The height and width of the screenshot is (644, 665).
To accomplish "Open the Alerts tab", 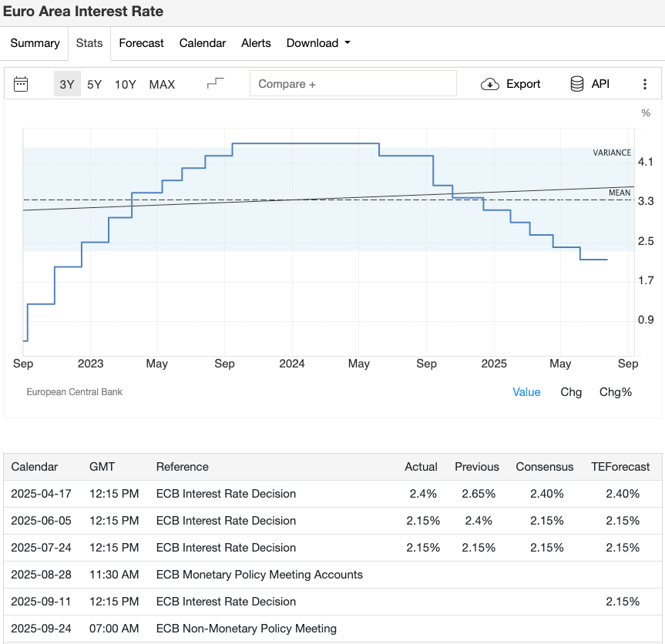I will [x=256, y=43].
